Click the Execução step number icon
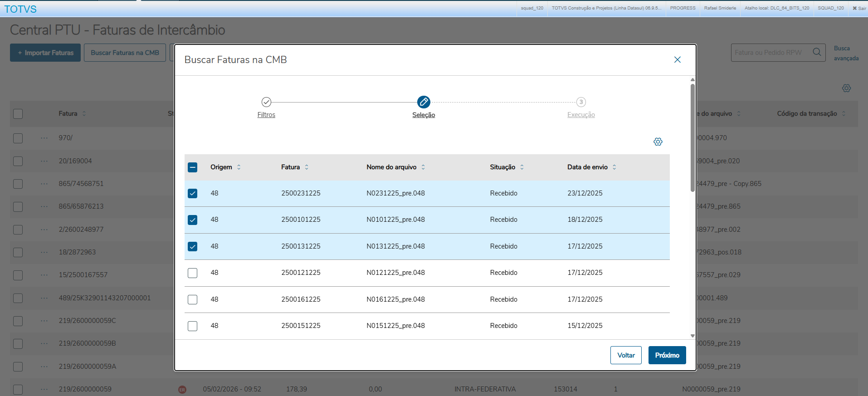This screenshot has height=396, width=868. tap(581, 102)
